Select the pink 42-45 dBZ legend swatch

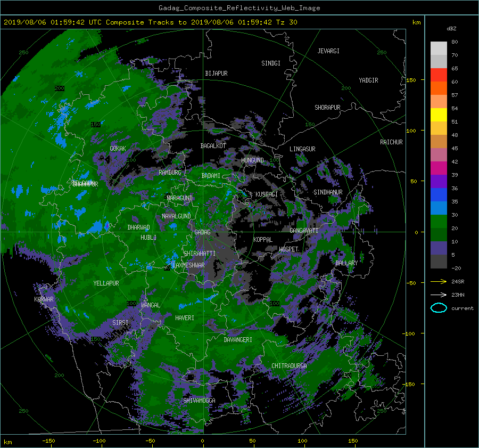pos(439,154)
